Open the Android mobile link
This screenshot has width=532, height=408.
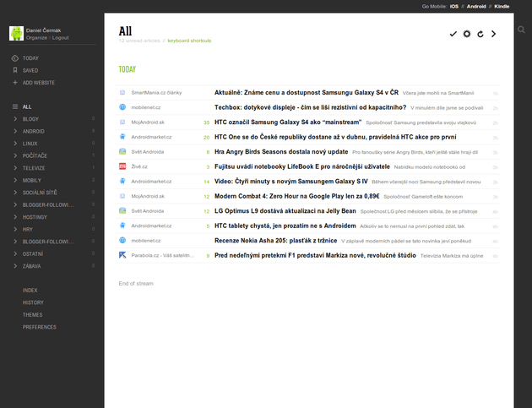476,7
